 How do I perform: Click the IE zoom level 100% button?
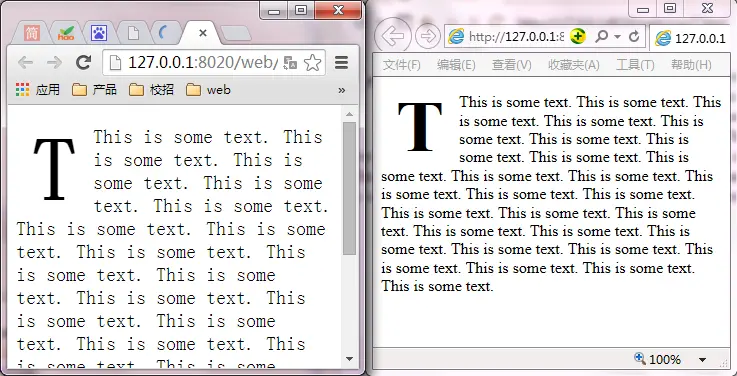click(x=657, y=360)
